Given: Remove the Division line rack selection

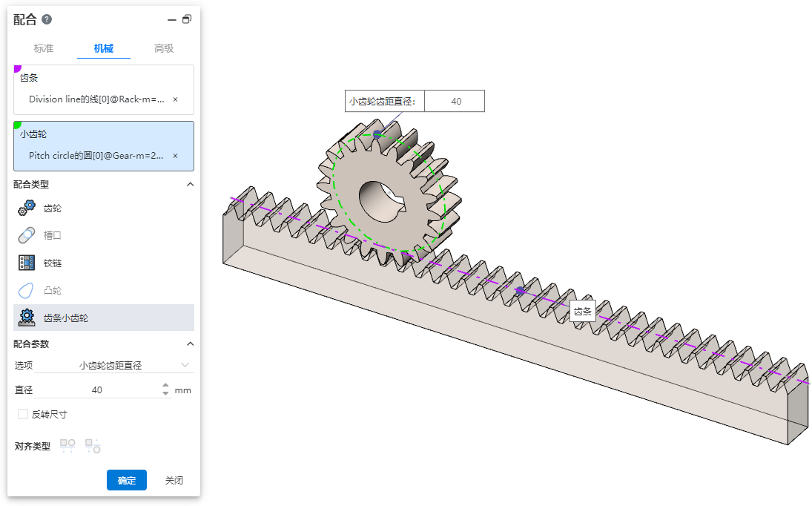Looking at the screenshot, I should [175, 99].
